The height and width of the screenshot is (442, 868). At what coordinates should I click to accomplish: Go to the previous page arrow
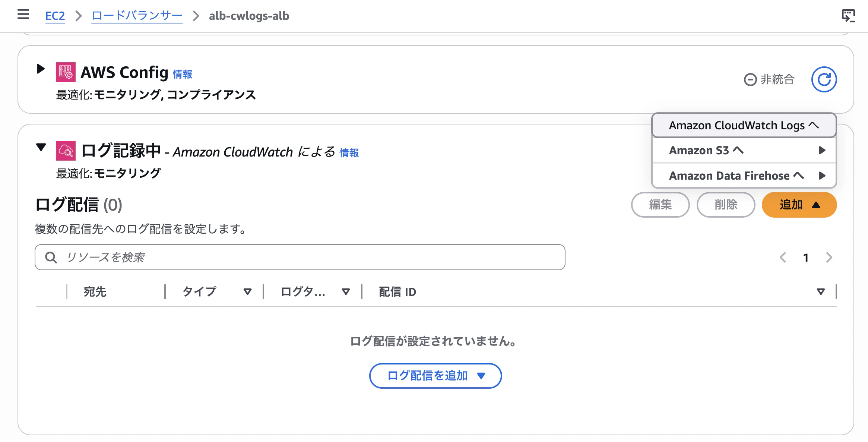[x=783, y=258]
